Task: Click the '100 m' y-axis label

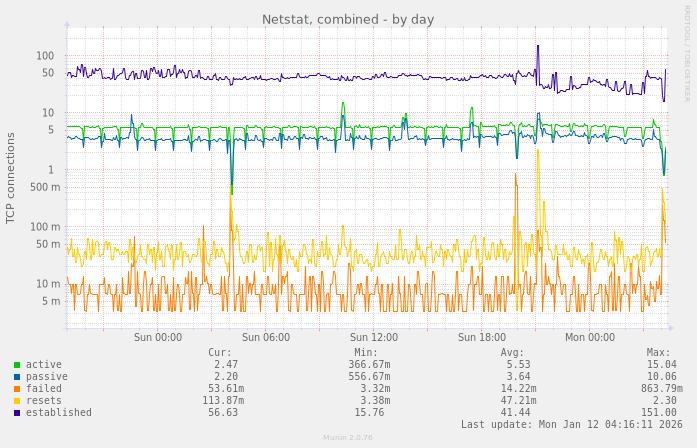Action: point(45,227)
